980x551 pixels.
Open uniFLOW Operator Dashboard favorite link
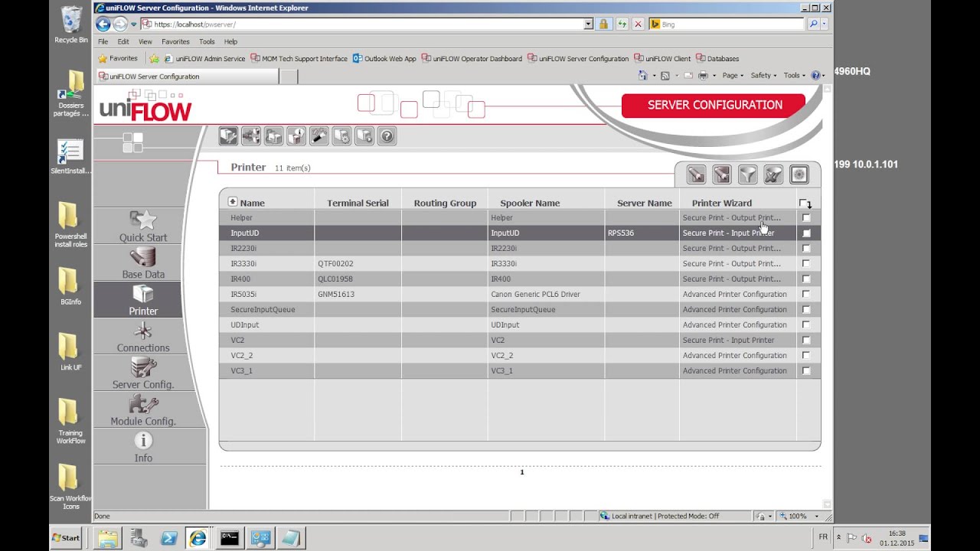click(x=472, y=58)
